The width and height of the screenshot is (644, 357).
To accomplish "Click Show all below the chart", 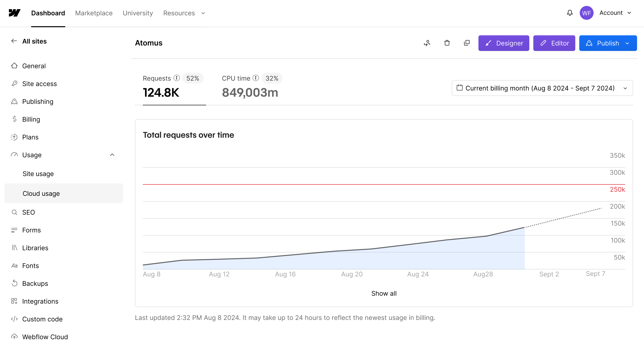I will (x=384, y=293).
